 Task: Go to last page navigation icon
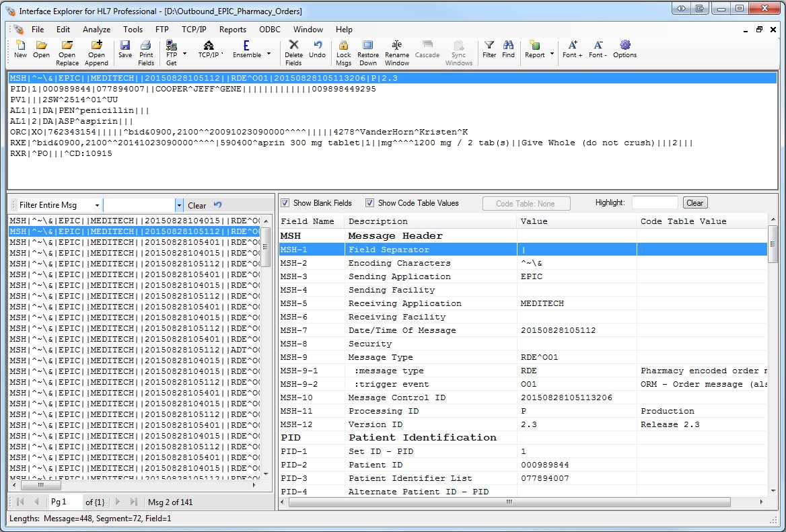coord(133,502)
